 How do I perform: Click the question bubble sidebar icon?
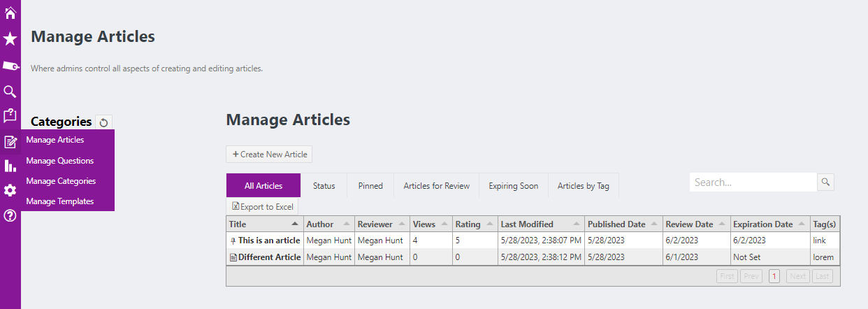[x=10, y=116]
